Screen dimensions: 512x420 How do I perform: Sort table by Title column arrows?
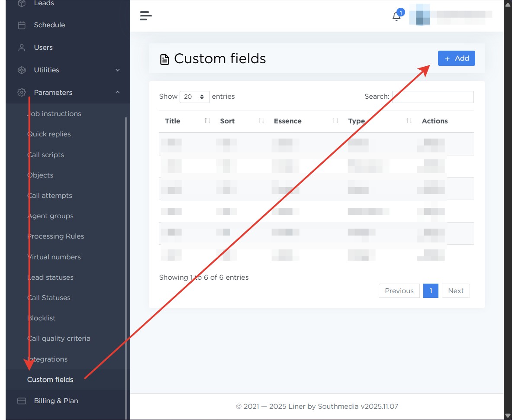(207, 121)
